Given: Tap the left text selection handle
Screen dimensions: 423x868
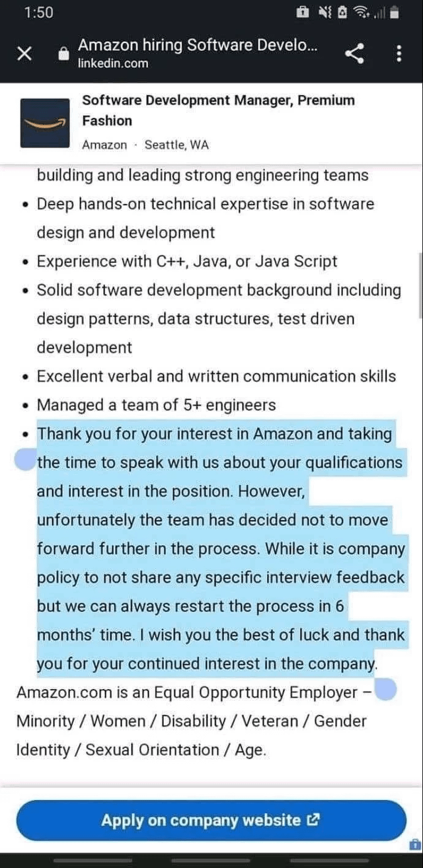Looking at the screenshot, I should [24, 459].
